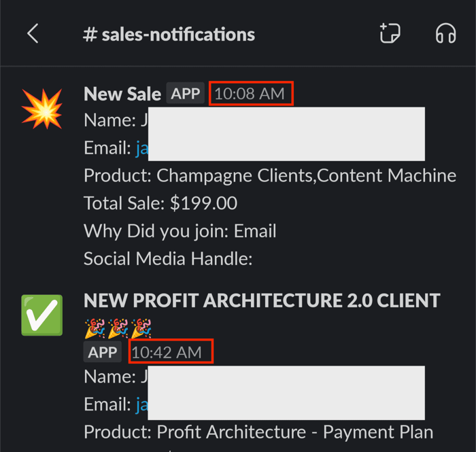Tap the APP badge beside New Sale

pyautogui.click(x=185, y=93)
